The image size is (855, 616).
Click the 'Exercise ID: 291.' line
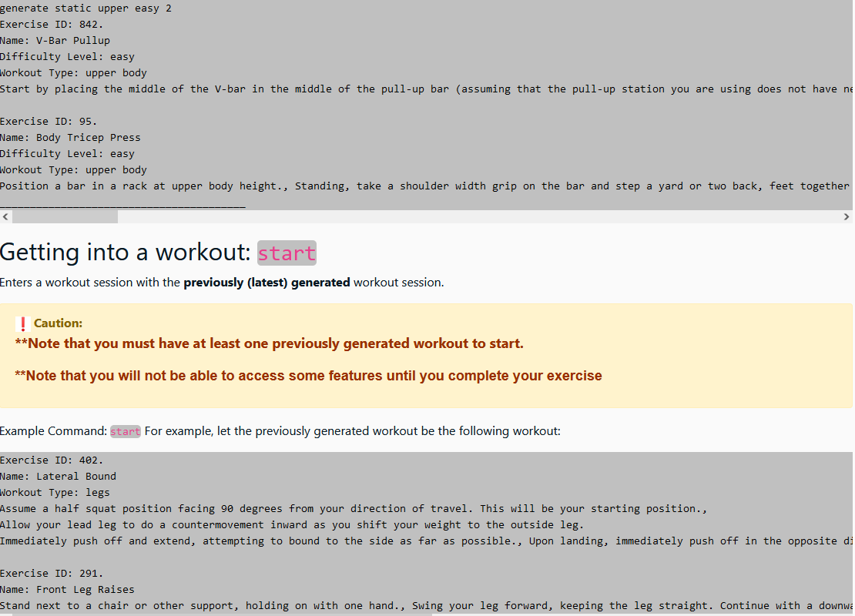(x=52, y=574)
